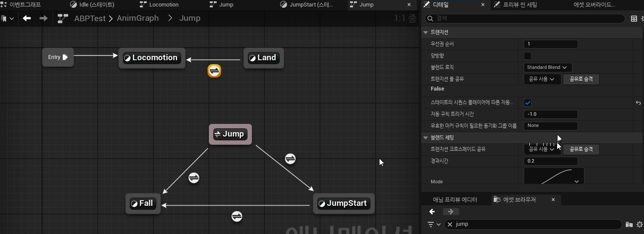This screenshot has width=644, height=234.
Task: Switch to 애님 프리뷰 에디터 tab
Action: [455, 200]
